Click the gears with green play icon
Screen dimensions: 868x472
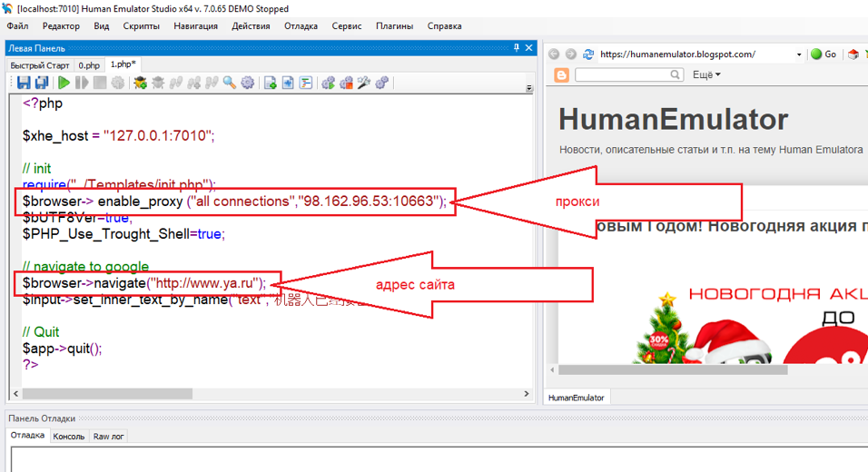click(x=329, y=83)
